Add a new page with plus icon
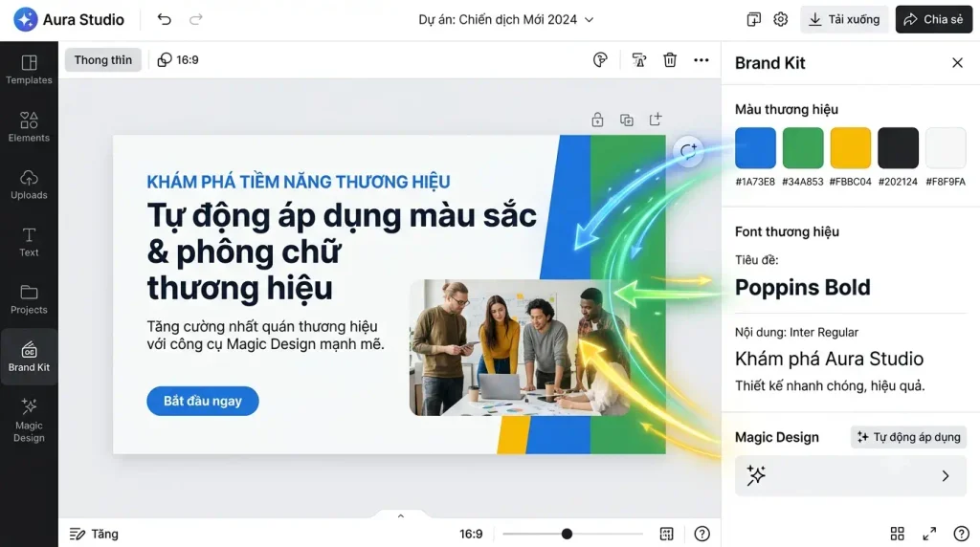 point(655,120)
